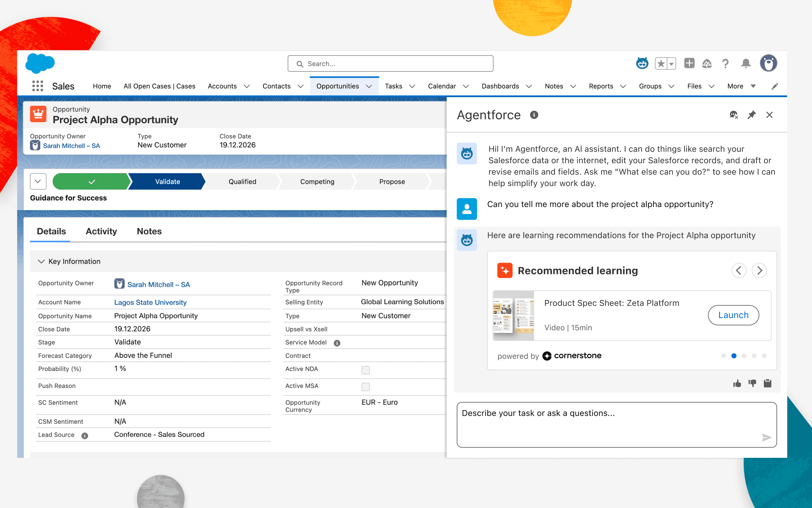Click the Service Model info icon
The width and height of the screenshot is (812, 508).
click(337, 343)
